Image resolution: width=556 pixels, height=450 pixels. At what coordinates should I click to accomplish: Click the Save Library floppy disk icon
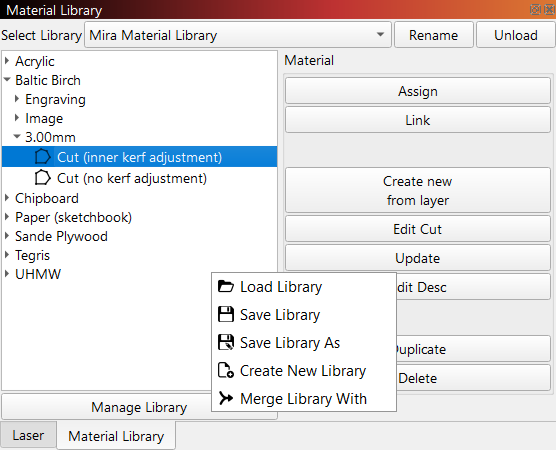[226, 314]
